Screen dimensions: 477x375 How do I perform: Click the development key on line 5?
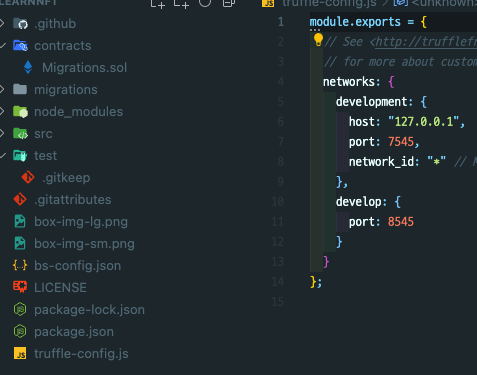[x=372, y=102]
